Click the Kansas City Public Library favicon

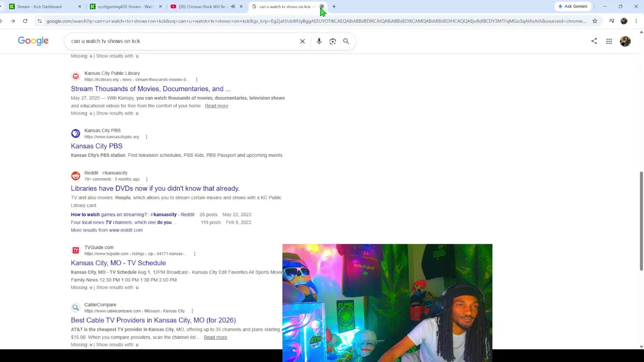(x=75, y=76)
